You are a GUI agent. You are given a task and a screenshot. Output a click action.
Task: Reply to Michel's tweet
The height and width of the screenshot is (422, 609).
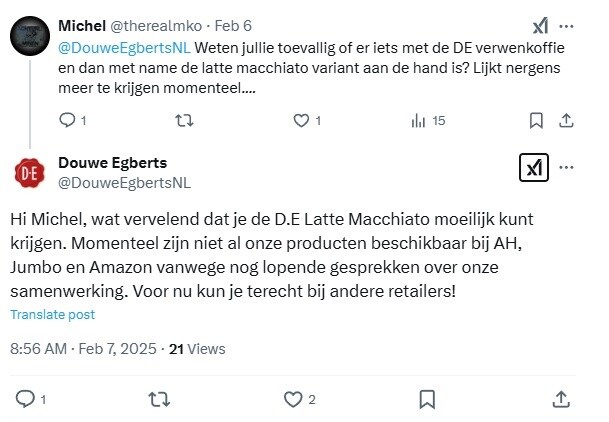[x=67, y=121]
